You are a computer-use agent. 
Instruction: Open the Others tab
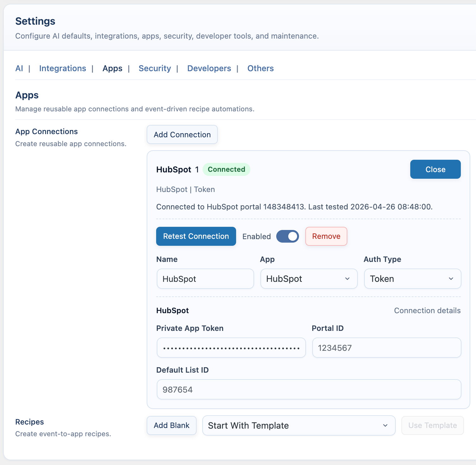click(260, 68)
